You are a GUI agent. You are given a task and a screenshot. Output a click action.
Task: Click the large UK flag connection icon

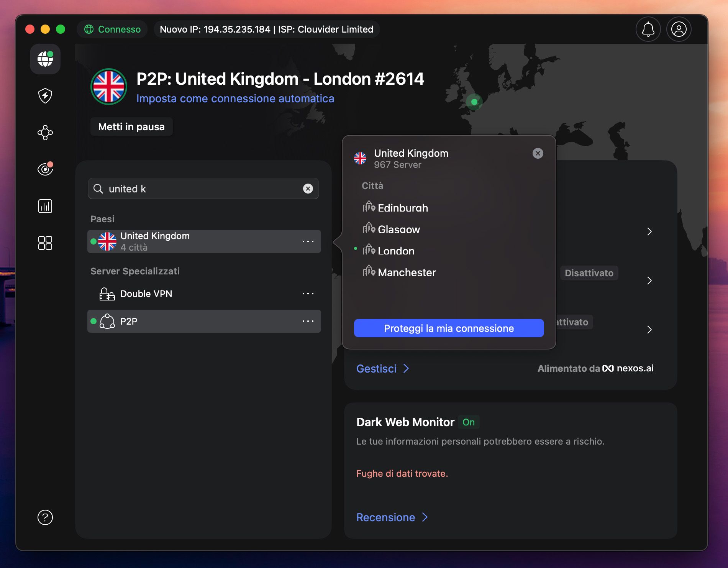pos(109,87)
